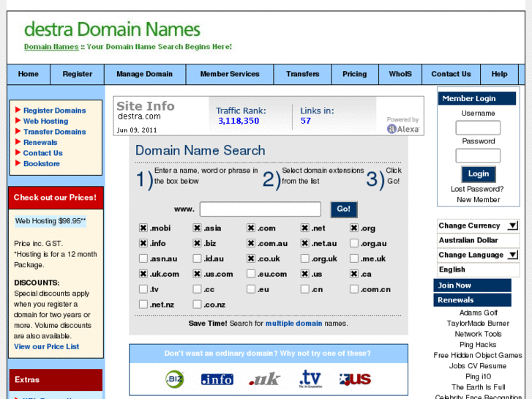Click the Join Now button

tap(472, 286)
